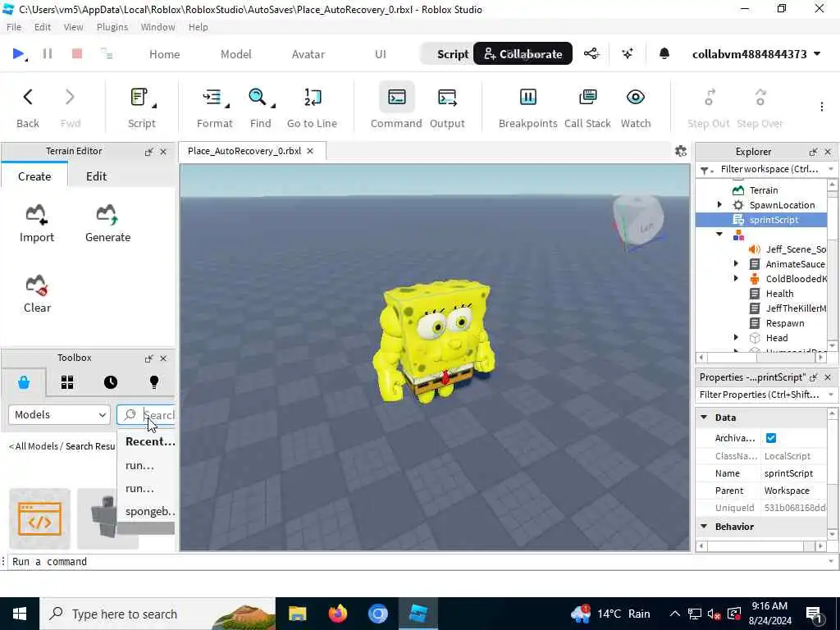Select the Terrain Editor Create tab

pos(34,176)
